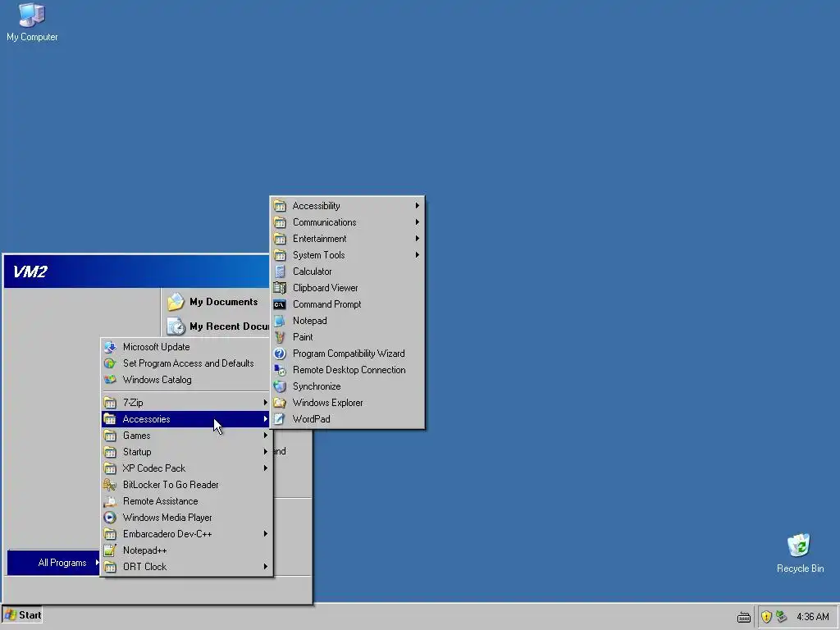The image size is (840, 630).
Task: Click the Notepad++ icon
Action: click(x=110, y=550)
